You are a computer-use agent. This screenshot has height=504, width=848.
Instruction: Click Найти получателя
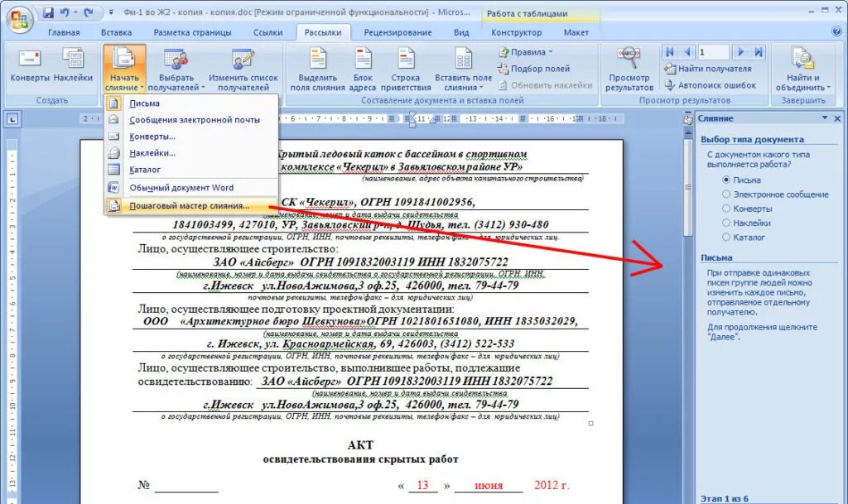click(707, 69)
